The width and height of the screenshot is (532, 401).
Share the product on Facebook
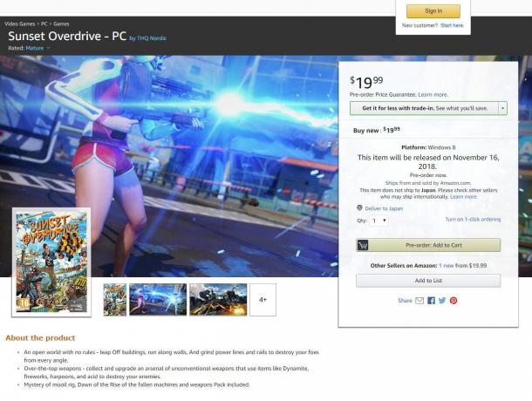pyautogui.click(x=431, y=301)
